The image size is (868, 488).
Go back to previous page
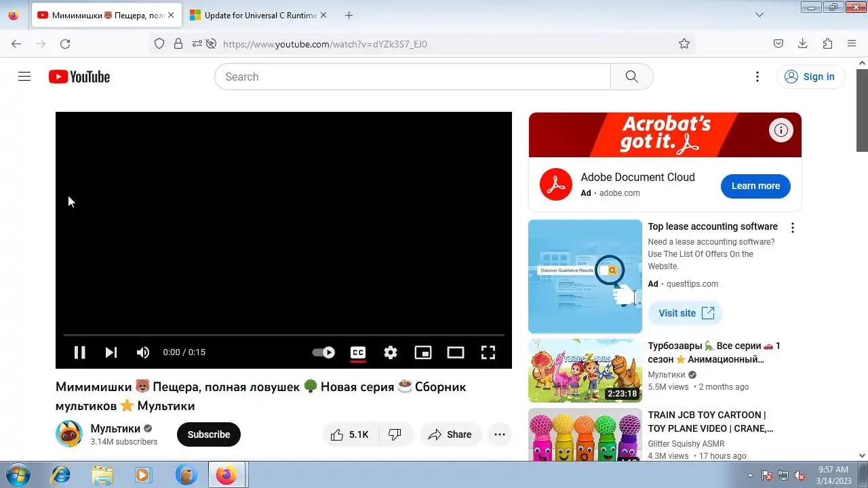(x=16, y=43)
